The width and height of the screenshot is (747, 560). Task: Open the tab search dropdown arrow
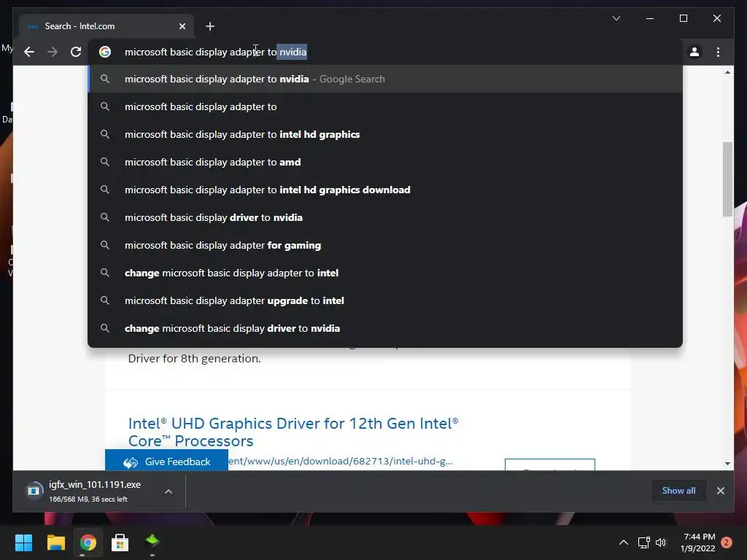pyautogui.click(x=616, y=18)
